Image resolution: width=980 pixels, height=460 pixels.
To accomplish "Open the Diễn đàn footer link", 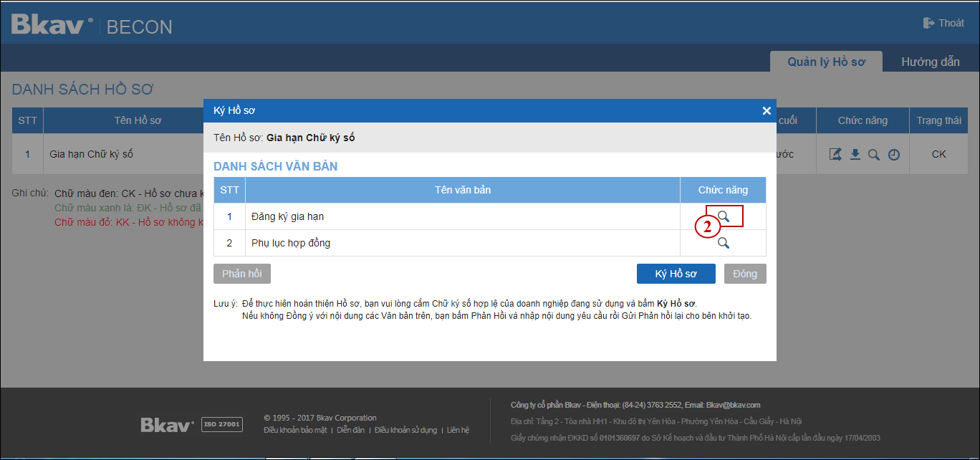I will click(x=351, y=430).
